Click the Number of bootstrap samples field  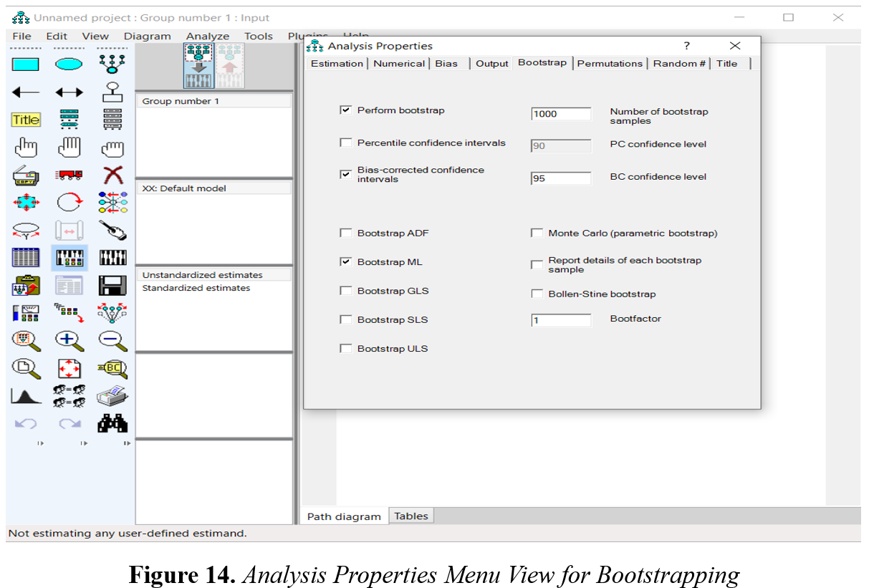pos(561,114)
